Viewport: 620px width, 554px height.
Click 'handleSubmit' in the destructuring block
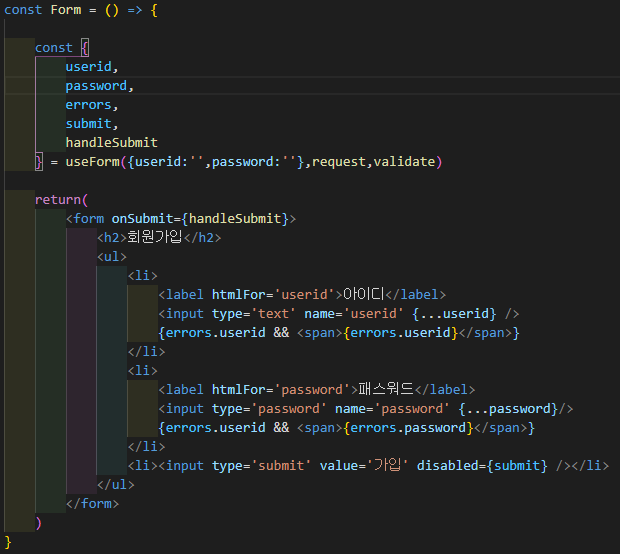pyautogui.click(x=112, y=142)
